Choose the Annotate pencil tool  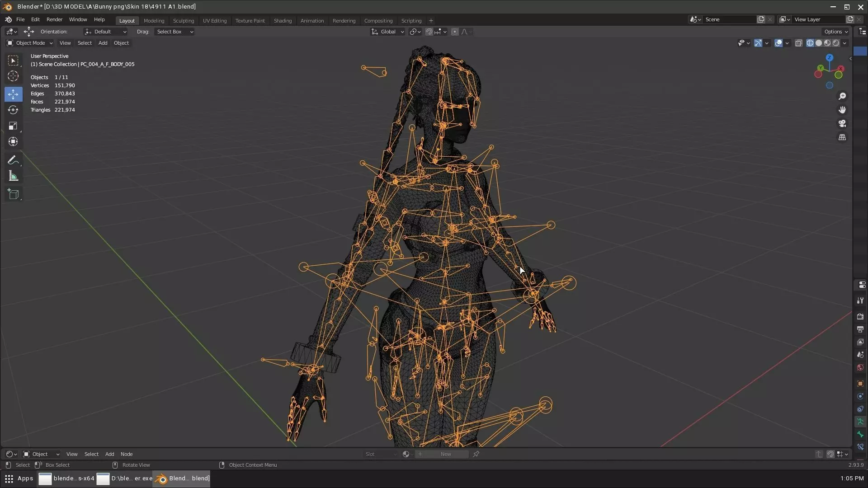coord(13,160)
